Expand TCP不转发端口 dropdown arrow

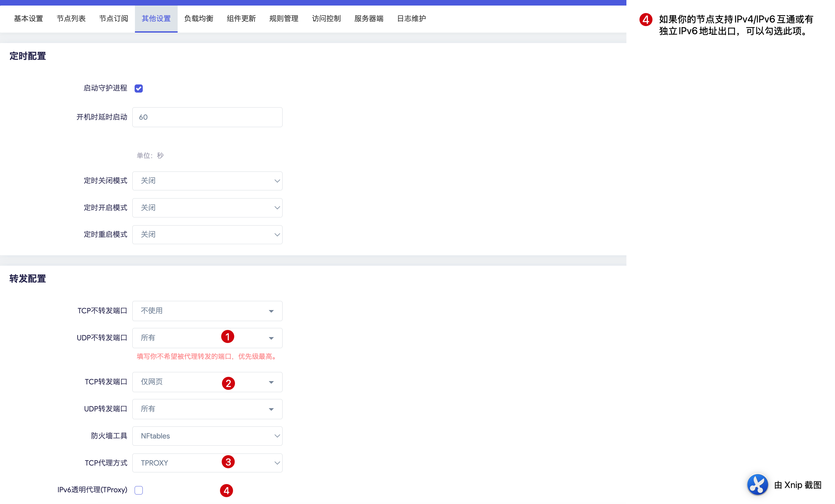(x=271, y=311)
